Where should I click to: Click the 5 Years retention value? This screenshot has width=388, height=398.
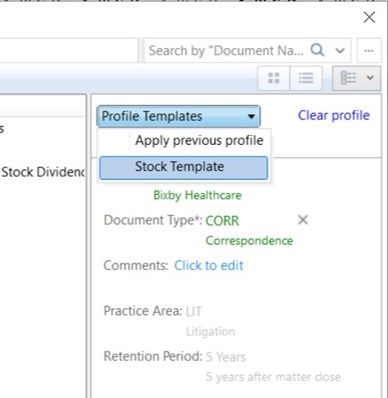click(x=226, y=357)
